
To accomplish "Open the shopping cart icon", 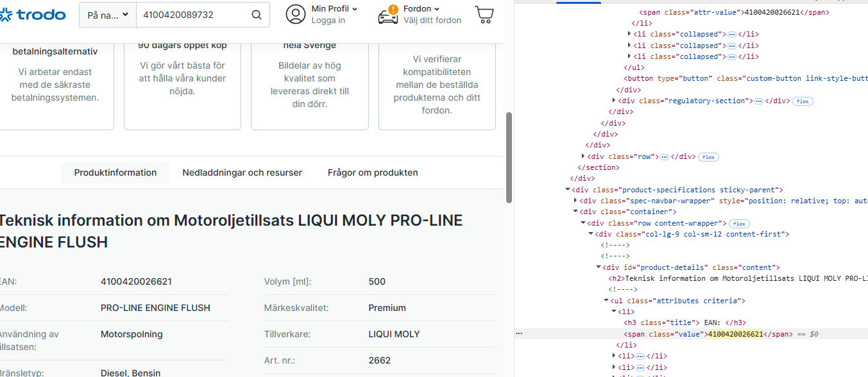I will [484, 14].
